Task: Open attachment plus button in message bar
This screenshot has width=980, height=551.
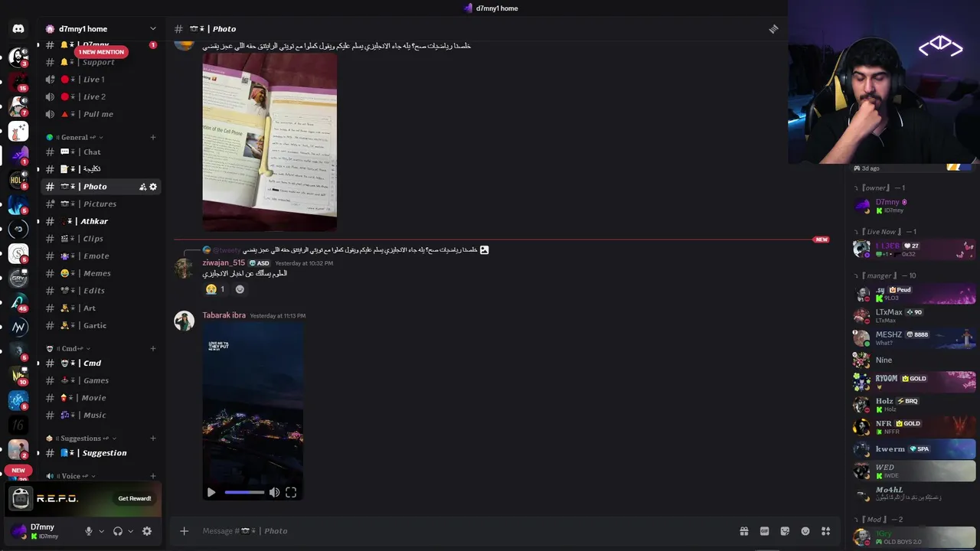Action: click(184, 531)
